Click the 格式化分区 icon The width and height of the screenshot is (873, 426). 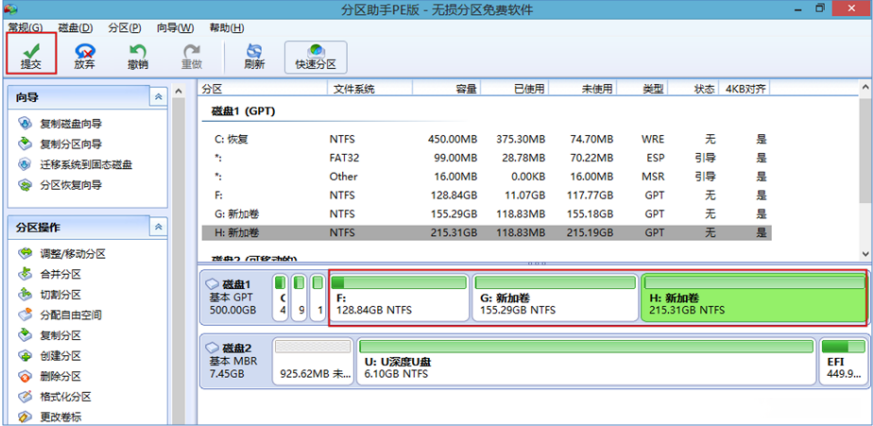pyautogui.click(x=26, y=396)
